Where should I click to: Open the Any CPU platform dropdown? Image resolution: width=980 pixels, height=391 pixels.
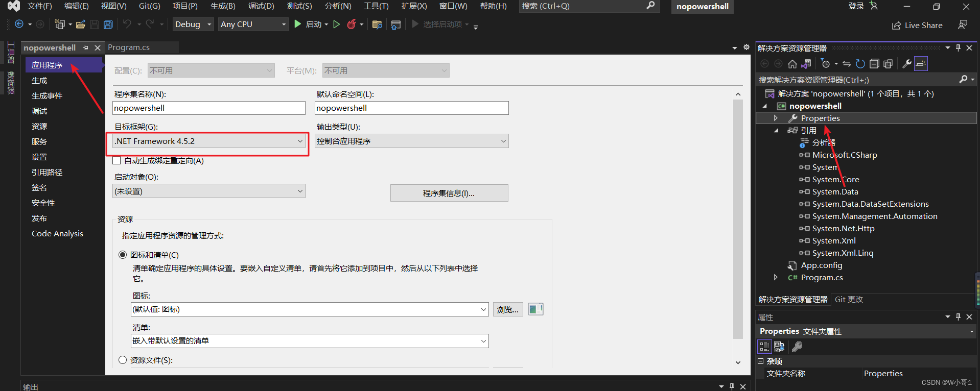pos(253,24)
